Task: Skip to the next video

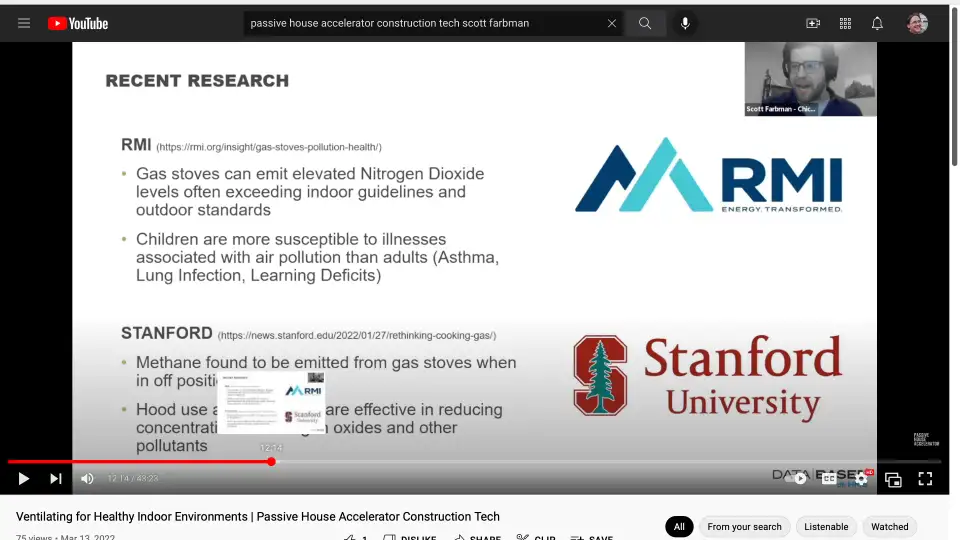Action: tap(56, 479)
